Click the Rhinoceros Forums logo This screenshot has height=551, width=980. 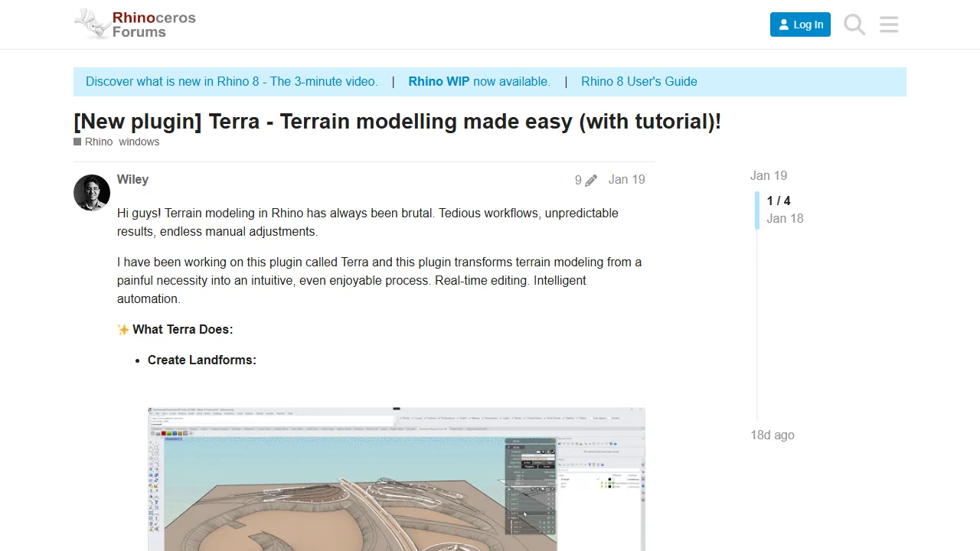click(x=135, y=24)
